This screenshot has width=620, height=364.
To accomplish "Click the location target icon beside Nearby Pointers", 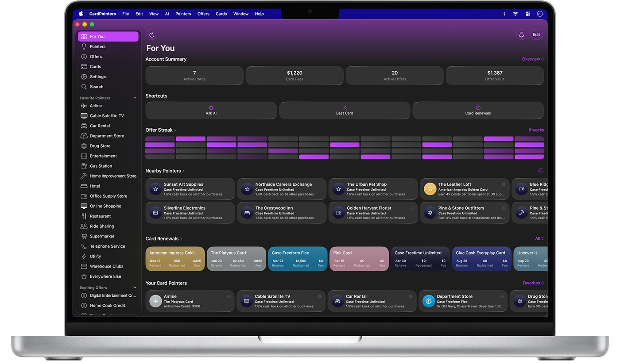I will tap(540, 170).
